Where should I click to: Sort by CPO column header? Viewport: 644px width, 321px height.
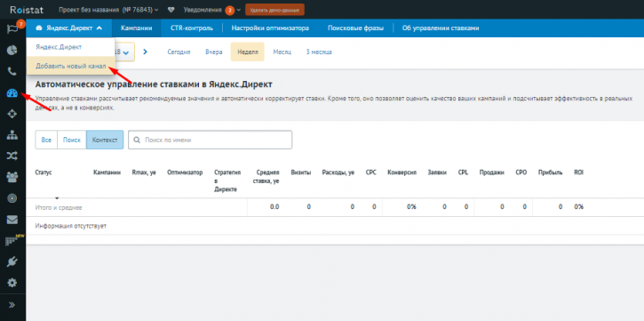(521, 173)
